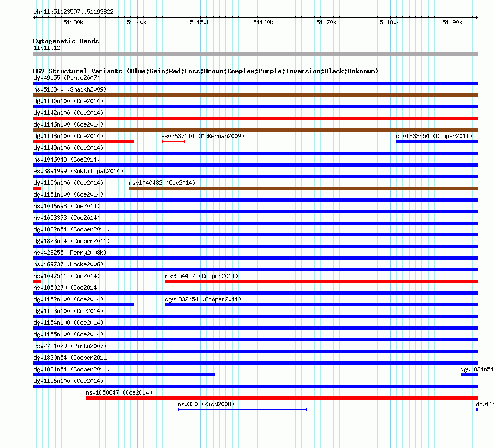Select the dgv1830n54 (Cooper2011) label
This screenshot has width=494, height=448.
pyautogui.click(x=72, y=358)
